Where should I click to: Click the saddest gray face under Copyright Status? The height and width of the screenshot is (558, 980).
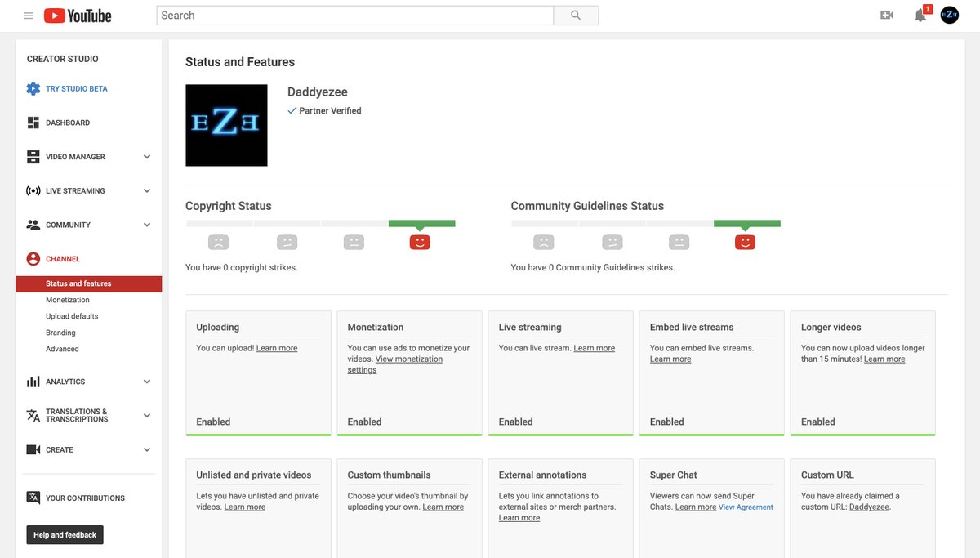point(218,242)
